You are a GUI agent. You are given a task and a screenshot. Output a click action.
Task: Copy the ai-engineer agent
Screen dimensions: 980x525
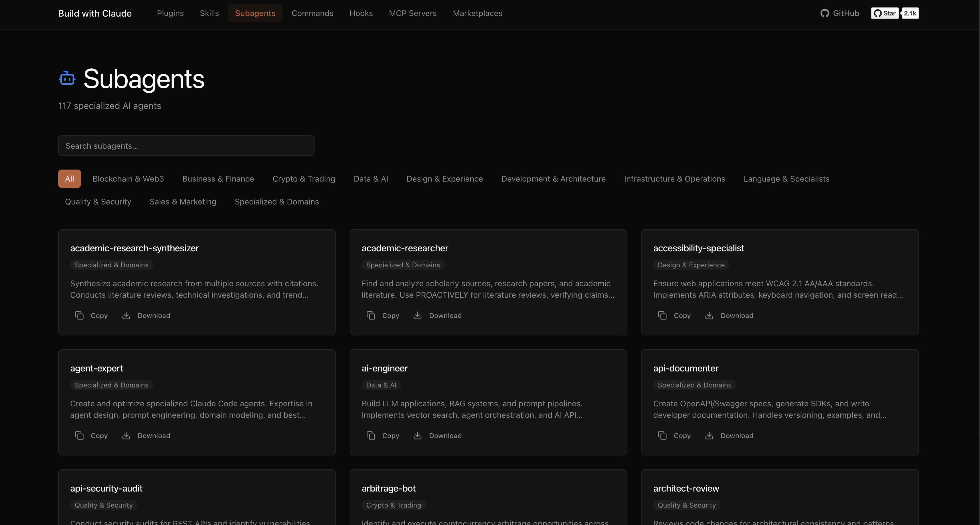(x=383, y=435)
